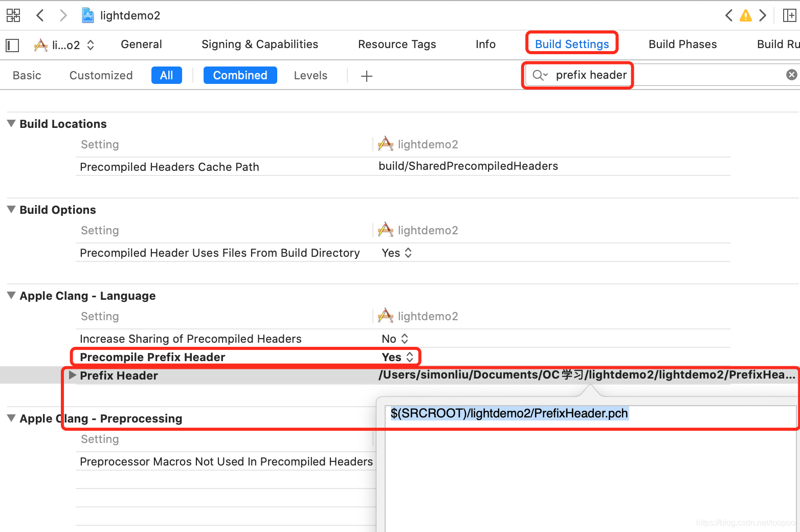Jump to next issue arrow
The height and width of the screenshot is (532, 800).
point(763,15)
